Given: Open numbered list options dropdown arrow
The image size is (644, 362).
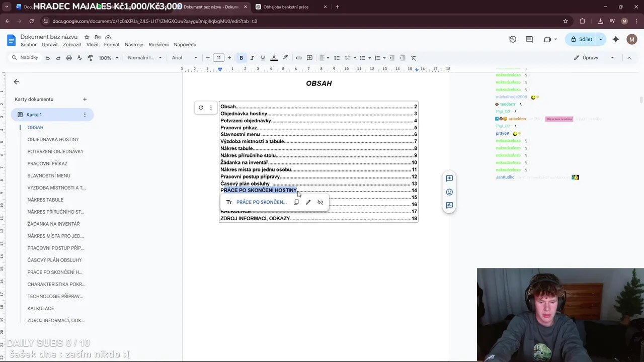Looking at the screenshot, I should [x=384, y=58].
